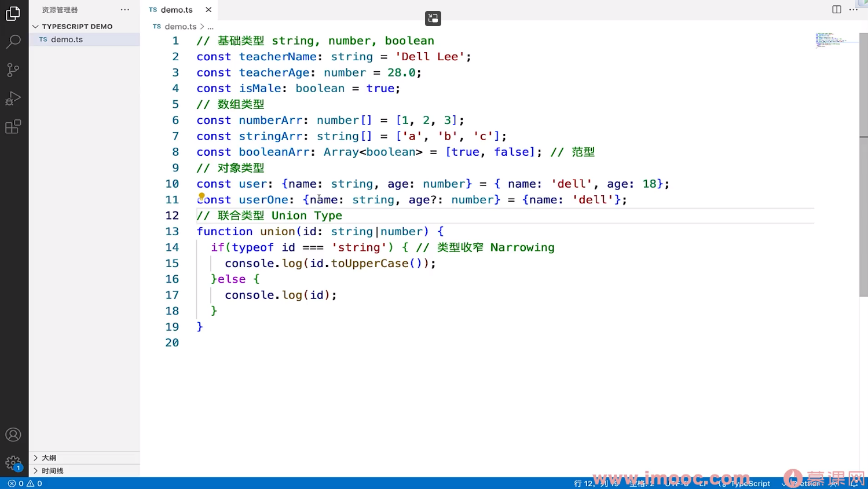Select the demo.ts editor tab
The image size is (868, 489).
click(x=176, y=10)
